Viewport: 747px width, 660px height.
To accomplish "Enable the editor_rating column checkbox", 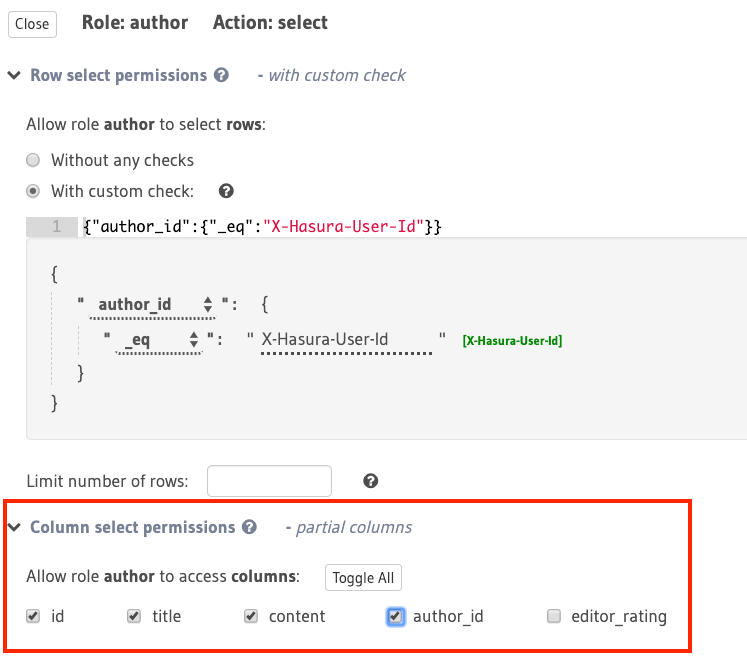I will tap(553, 616).
